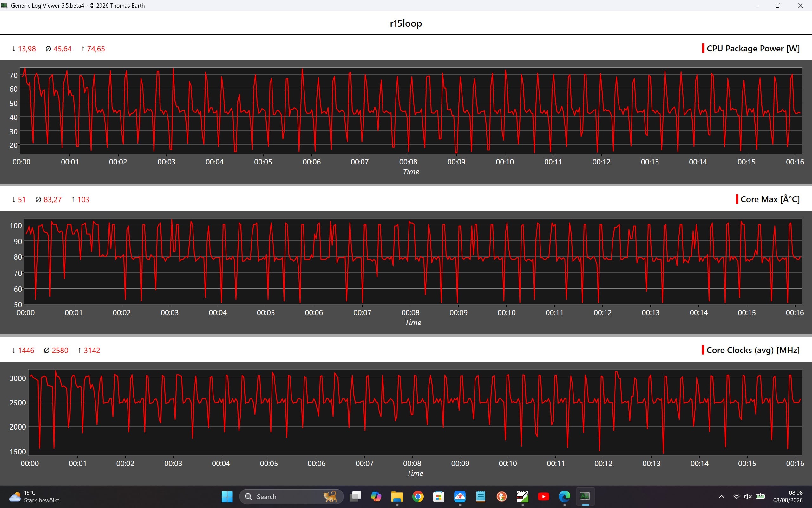The height and width of the screenshot is (508, 812).
Task: Open the weather widget showing 19°C
Action: [x=34, y=497]
